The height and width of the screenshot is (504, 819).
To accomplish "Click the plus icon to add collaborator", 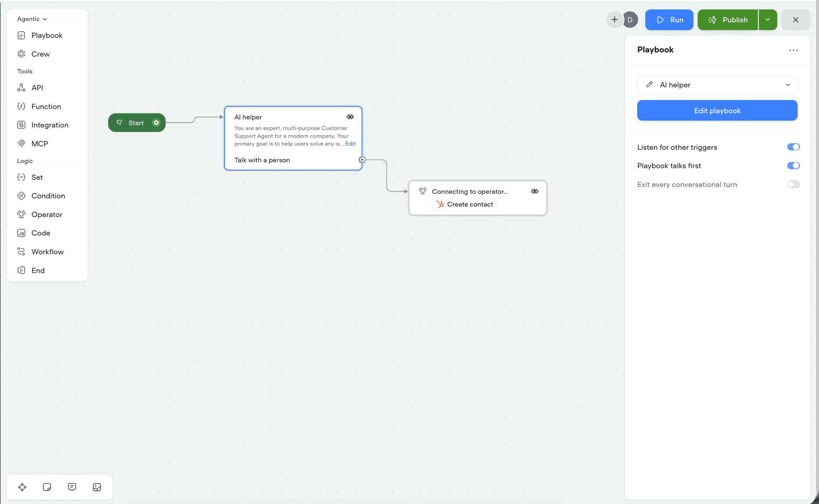I will tap(615, 20).
